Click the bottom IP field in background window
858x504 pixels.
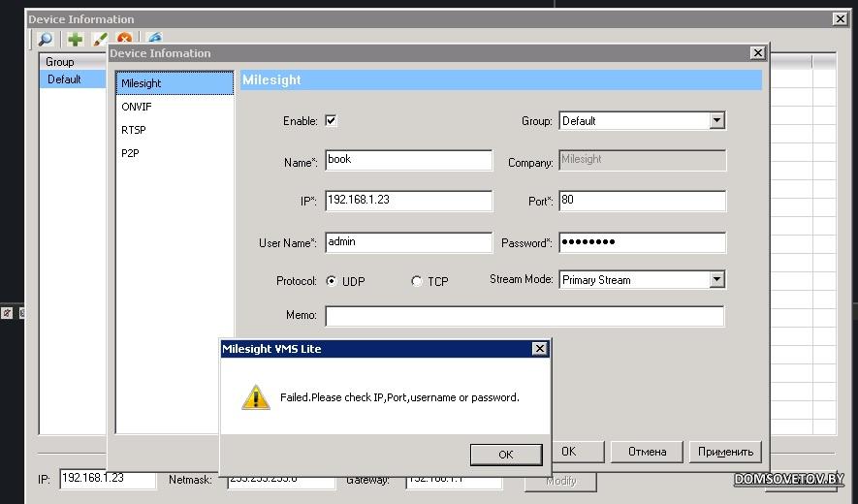[x=108, y=480]
